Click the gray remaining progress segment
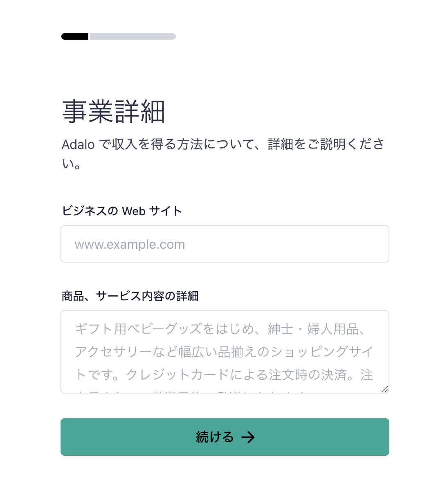Image resolution: width=427 pixels, height=504 pixels. pos(133,36)
